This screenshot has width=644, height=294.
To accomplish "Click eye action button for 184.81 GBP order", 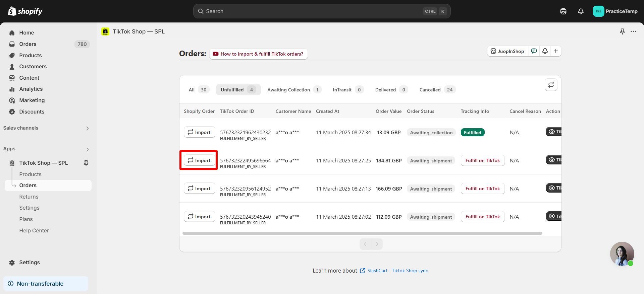I will 554,160.
